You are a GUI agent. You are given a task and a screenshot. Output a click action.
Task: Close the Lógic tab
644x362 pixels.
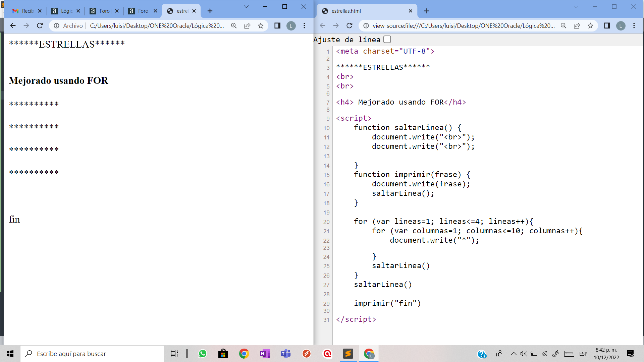coord(78,11)
